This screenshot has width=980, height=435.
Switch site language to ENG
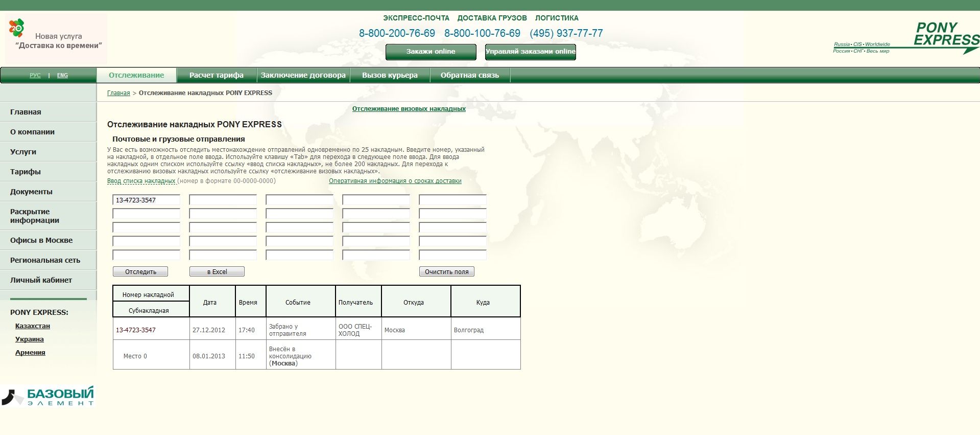pyautogui.click(x=62, y=75)
